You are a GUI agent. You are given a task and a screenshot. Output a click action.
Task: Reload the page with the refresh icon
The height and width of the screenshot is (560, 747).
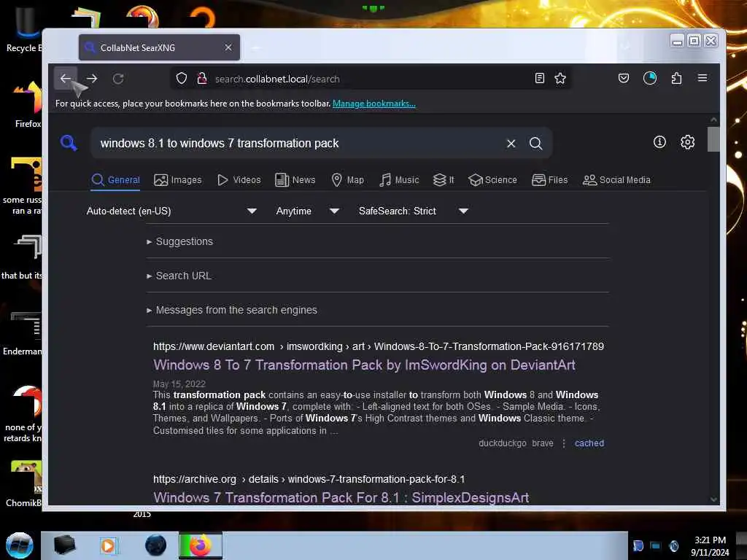pos(118,79)
